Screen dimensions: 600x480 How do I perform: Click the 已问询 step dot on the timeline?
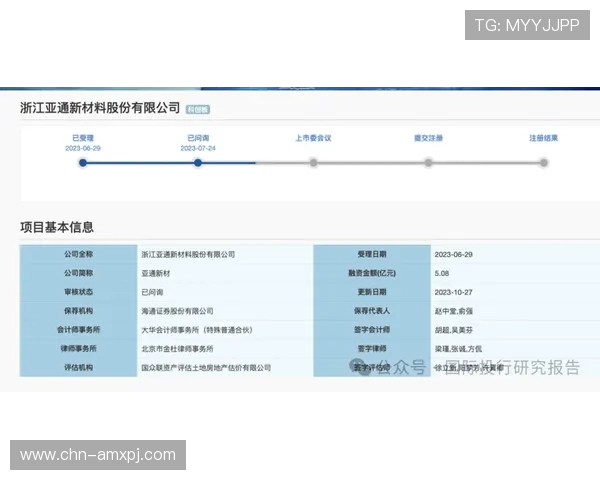click(198, 163)
